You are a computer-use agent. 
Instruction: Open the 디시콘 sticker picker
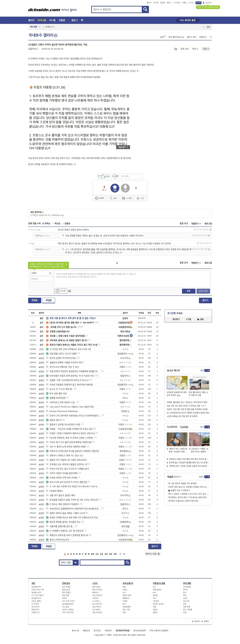61,291
